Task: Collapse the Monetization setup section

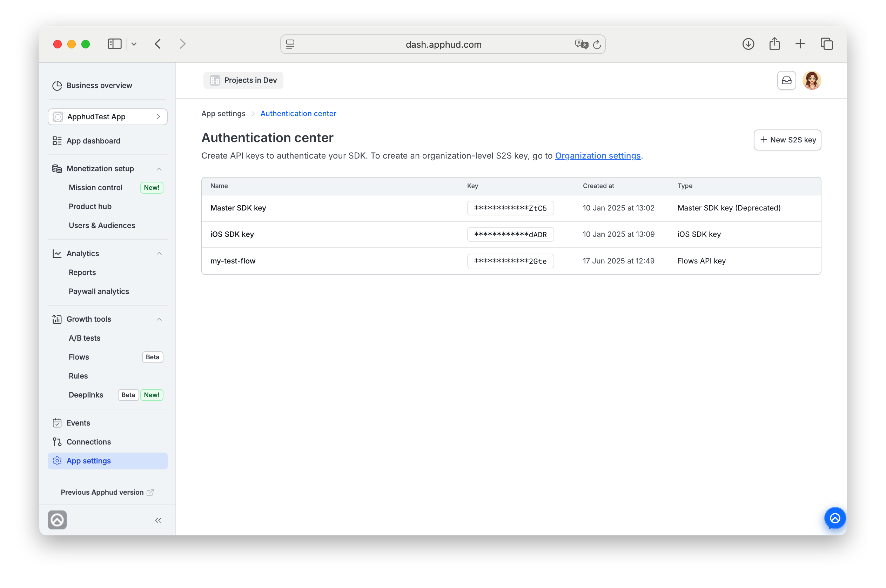Action: (x=159, y=169)
